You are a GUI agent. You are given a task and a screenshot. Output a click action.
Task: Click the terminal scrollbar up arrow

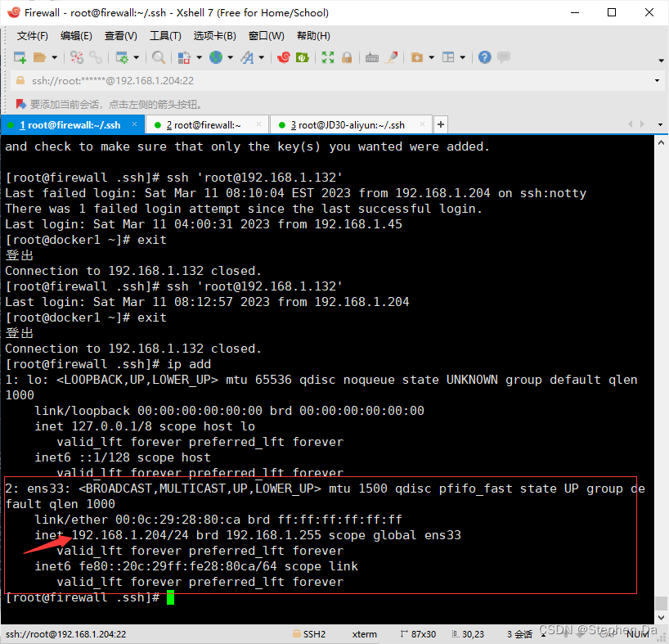point(661,143)
